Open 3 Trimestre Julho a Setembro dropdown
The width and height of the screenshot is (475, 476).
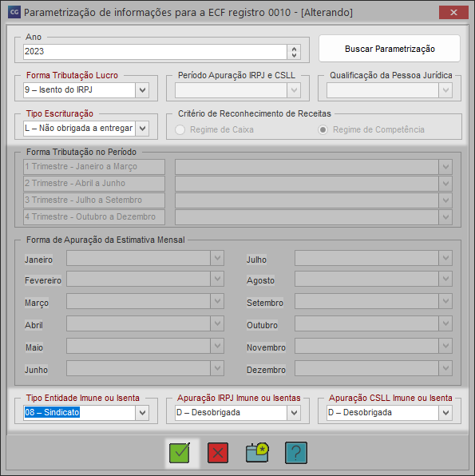[x=445, y=200]
